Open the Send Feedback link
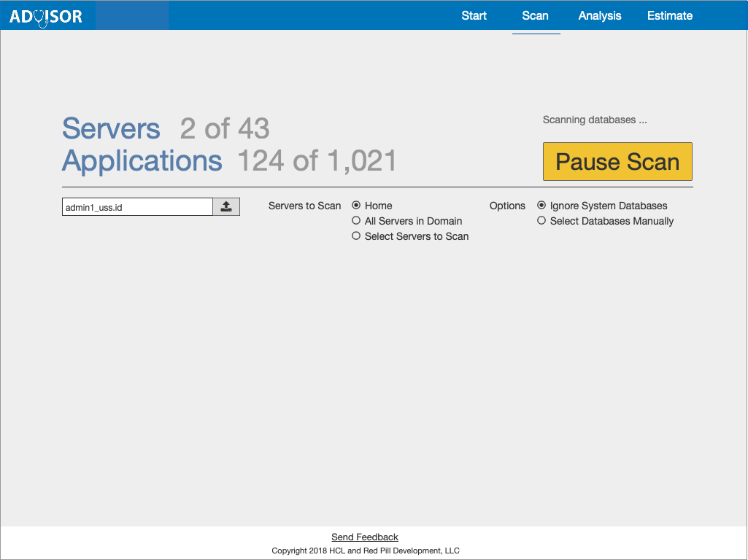 click(x=365, y=537)
